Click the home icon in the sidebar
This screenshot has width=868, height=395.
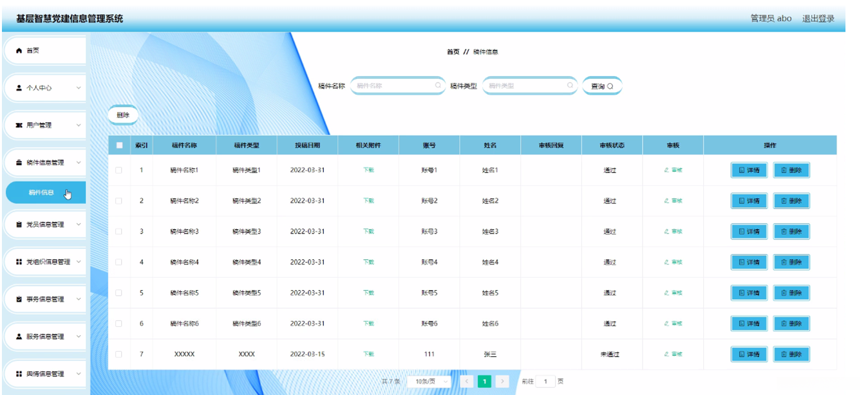19,51
